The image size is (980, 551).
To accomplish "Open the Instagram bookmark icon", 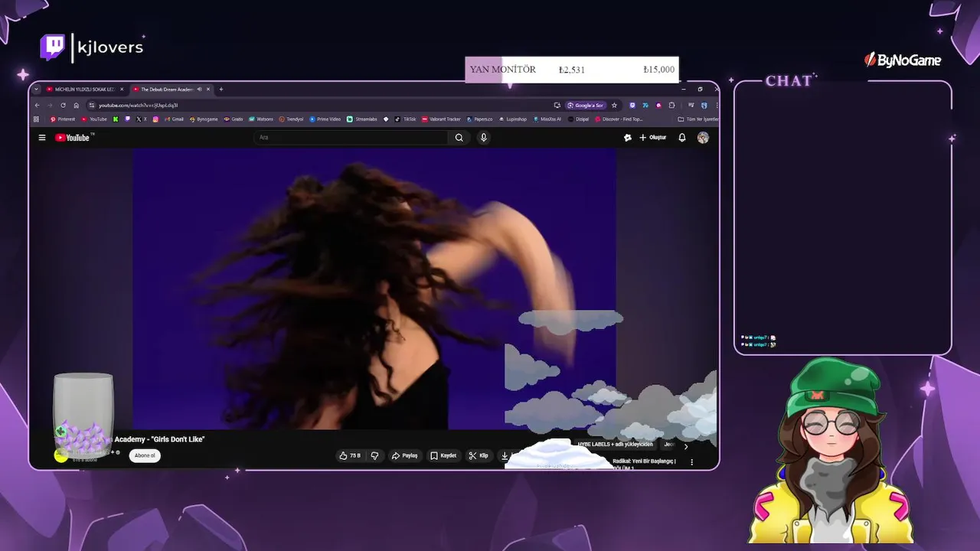I will click(x=155, y=119).
